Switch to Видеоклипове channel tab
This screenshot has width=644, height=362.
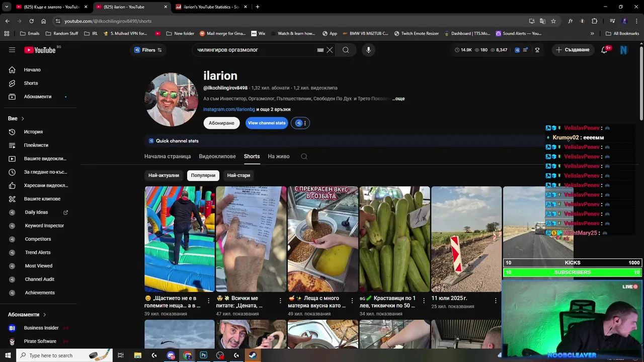click(217, 156)
